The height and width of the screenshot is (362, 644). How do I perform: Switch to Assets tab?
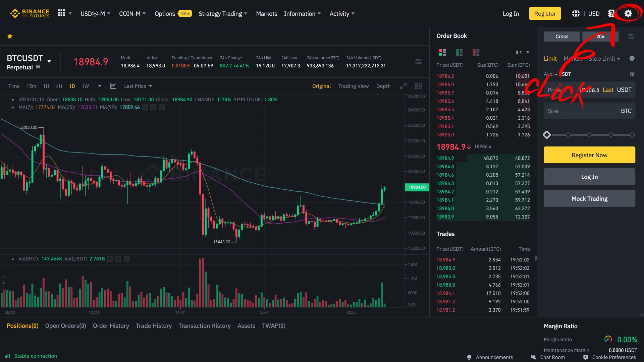coord(246,326)
